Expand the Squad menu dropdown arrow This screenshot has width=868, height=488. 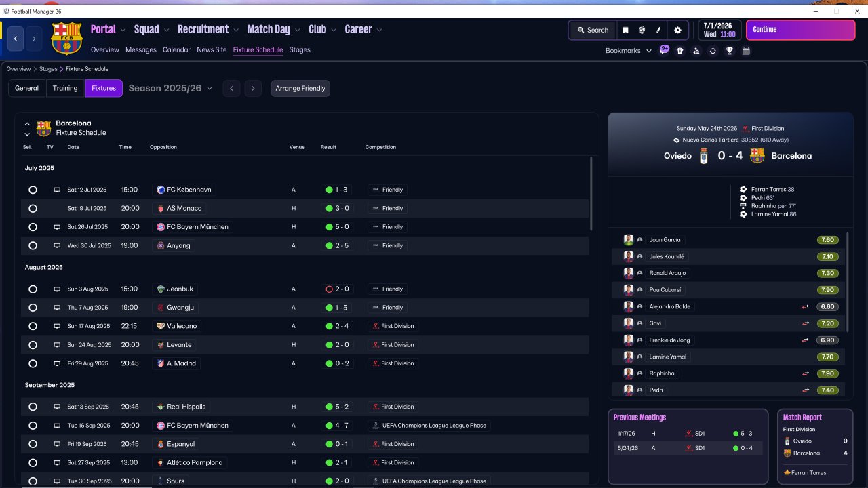tap(166, 30)
